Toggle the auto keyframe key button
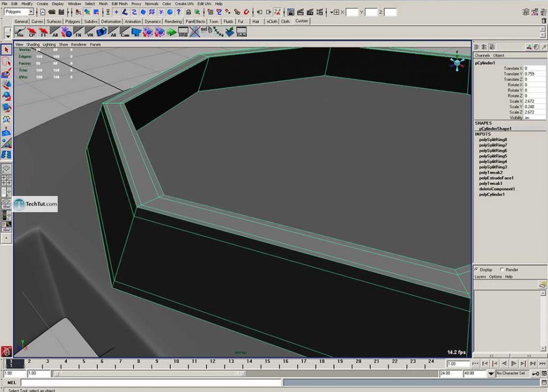 [536, 374]
